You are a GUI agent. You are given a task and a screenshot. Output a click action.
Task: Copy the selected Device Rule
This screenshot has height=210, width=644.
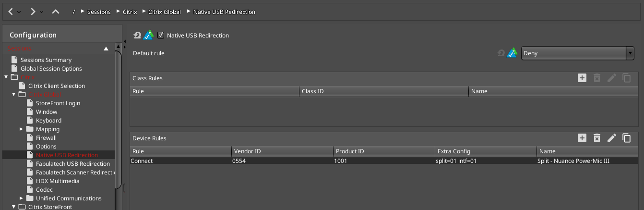pos(627,138)
